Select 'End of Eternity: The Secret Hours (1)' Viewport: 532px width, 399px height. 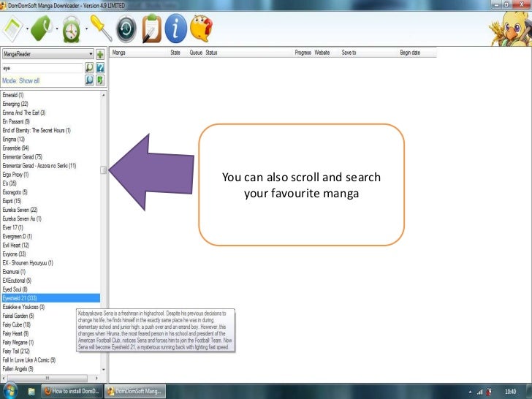pyautogui.click(x=37, y=130)
